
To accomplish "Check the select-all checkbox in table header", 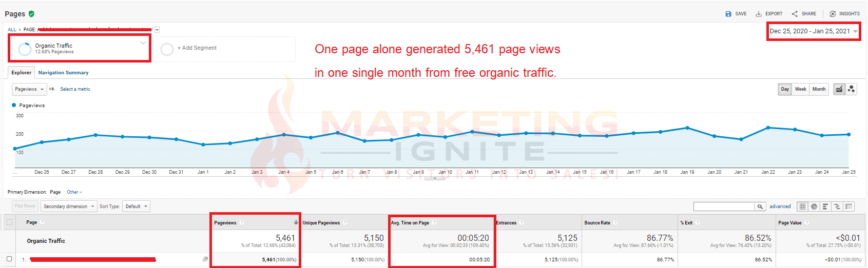I will pos(9,222).
